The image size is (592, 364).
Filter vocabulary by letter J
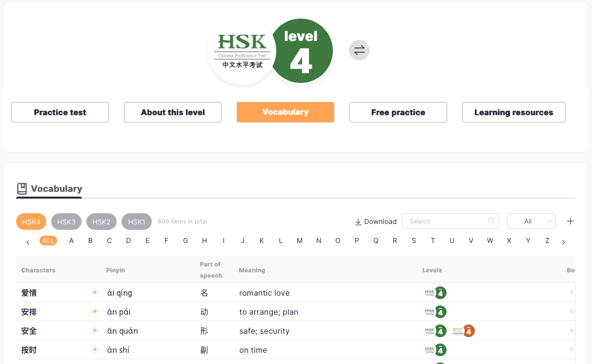[243, 241]
